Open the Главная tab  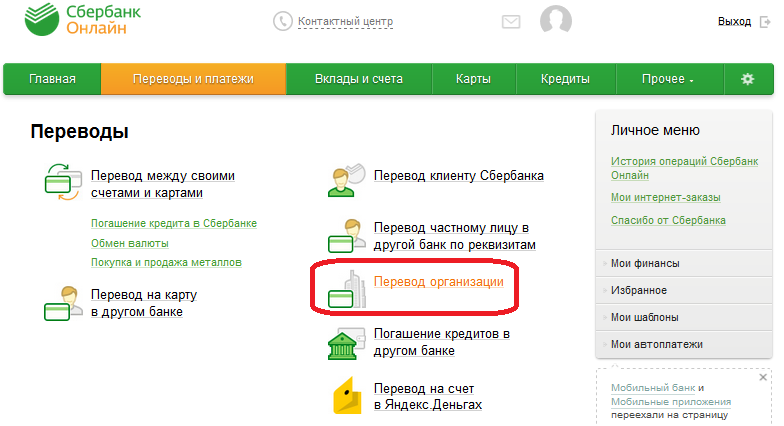tap(52, 79)
